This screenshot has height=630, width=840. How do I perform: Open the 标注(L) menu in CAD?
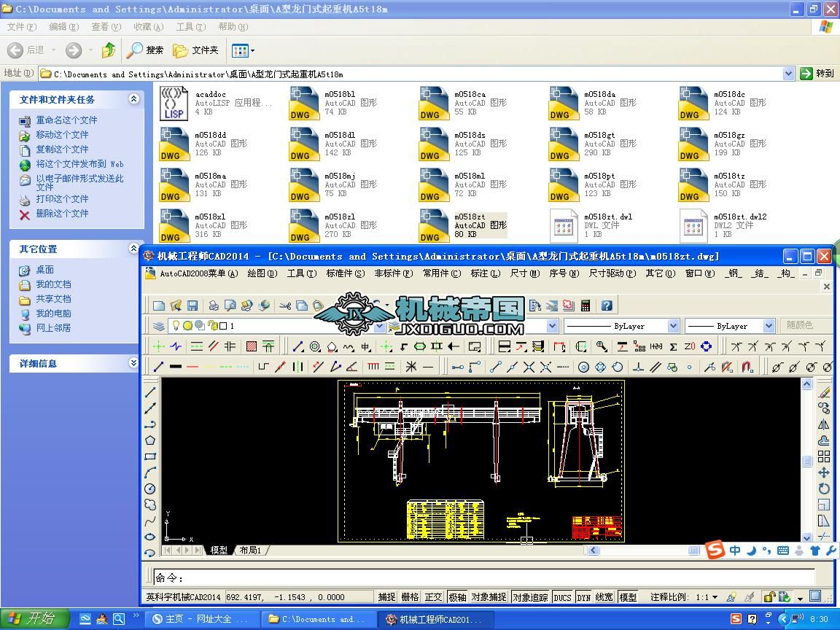(486, 273)
